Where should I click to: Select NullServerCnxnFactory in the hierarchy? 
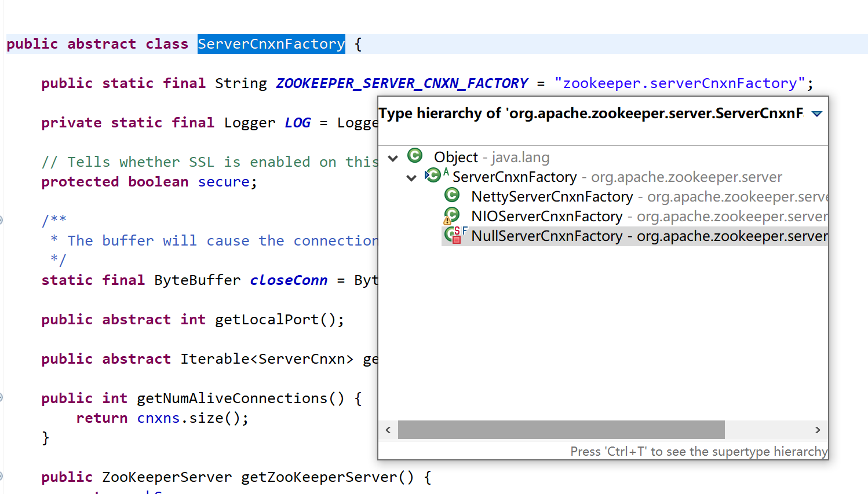pos(634,236)
